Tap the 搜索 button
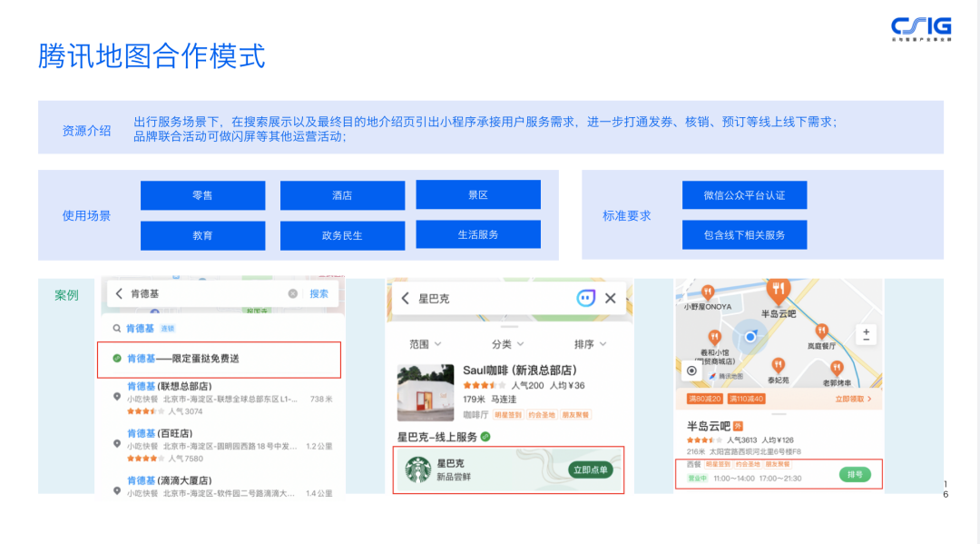Screen dimensions: 980x544 click(x=318, y=293)
